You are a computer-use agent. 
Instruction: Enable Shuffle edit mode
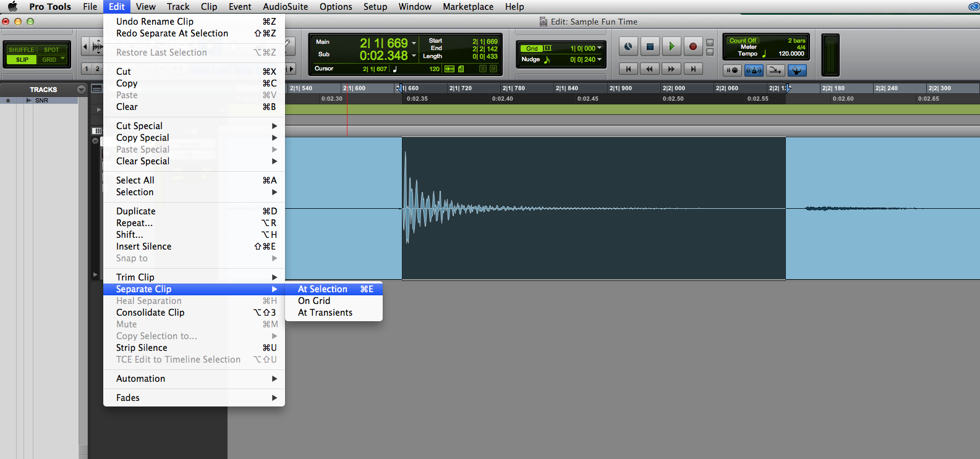tap(22, 50)
